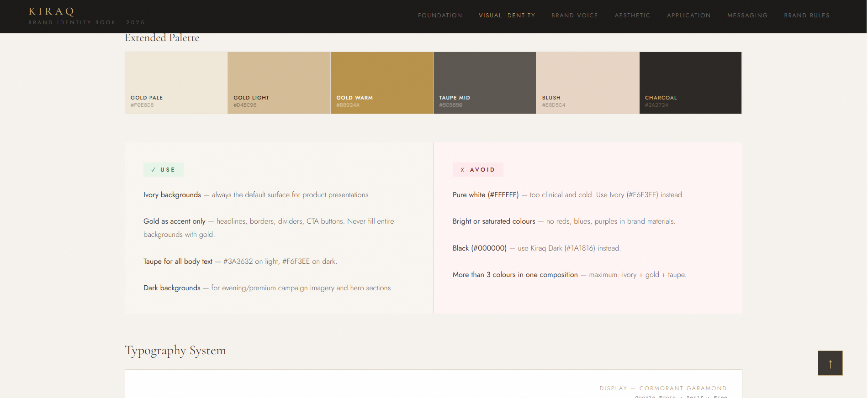Click the back-to-top arrow button

tap(830, 363)
